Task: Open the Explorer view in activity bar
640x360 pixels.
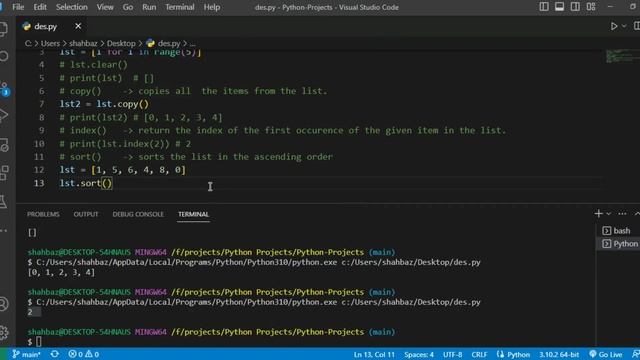Action: (3, 29)
